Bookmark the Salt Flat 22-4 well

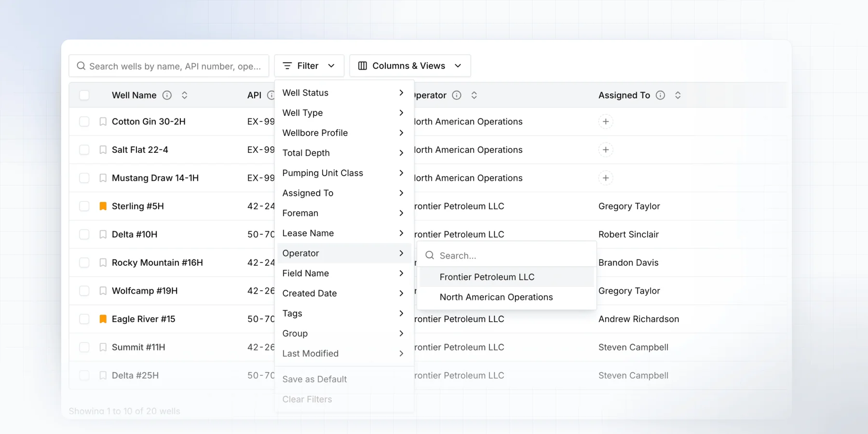pos(103,150)
